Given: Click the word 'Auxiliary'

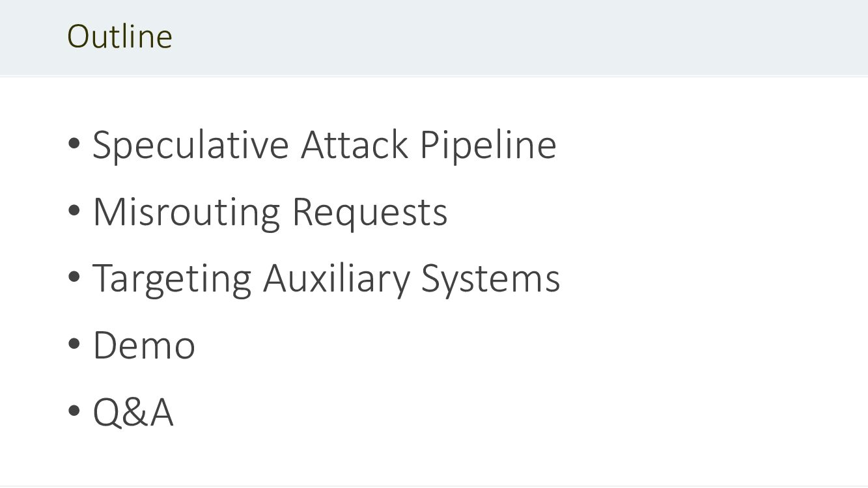Looking at the screenshot, I should point(336,278).
